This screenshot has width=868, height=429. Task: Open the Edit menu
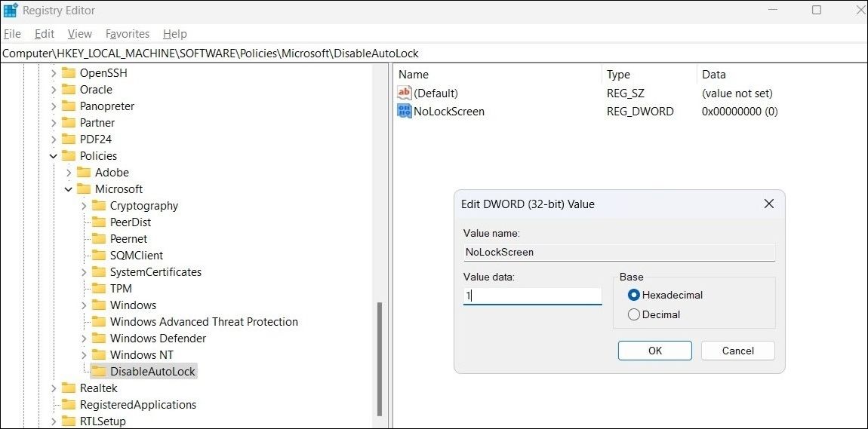pos(45,34)
